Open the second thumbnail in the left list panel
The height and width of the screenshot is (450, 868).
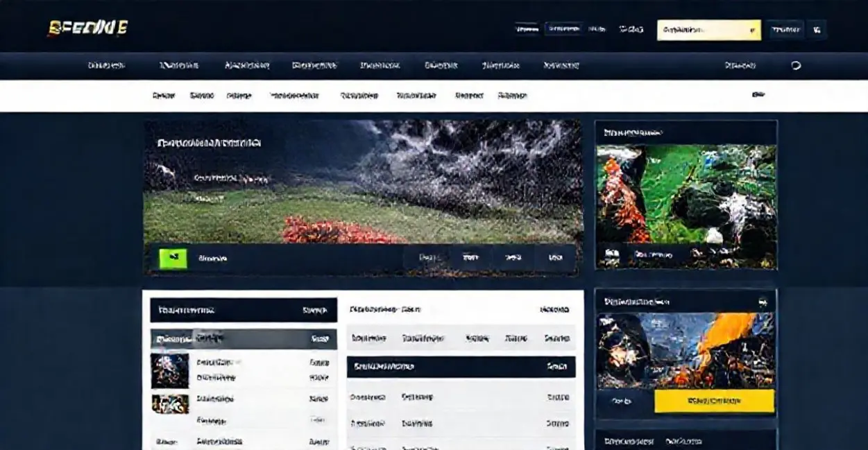[x=170, y=404]
